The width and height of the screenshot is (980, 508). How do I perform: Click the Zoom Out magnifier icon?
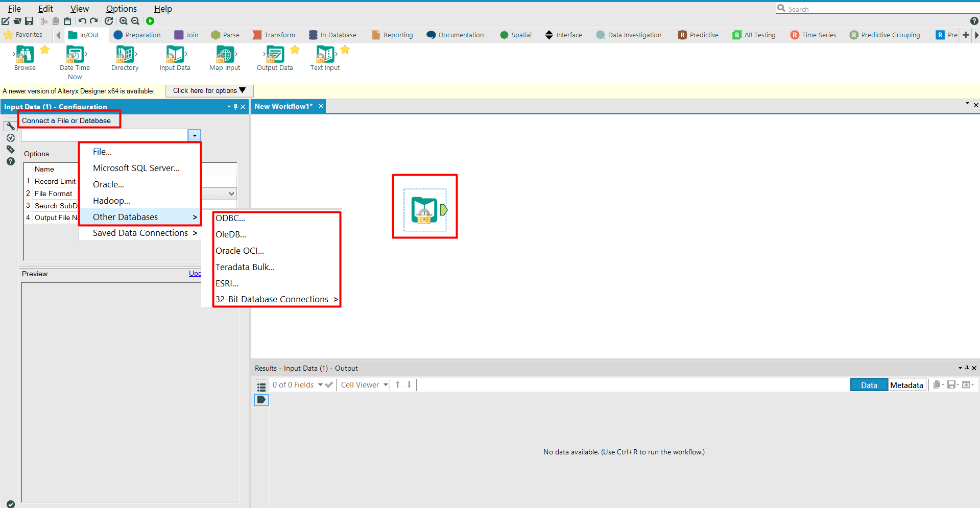click(x=135, y=21)
